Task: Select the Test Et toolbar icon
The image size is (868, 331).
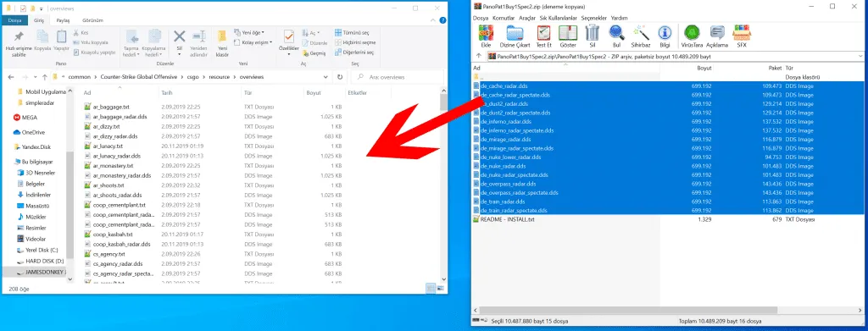Action: 543,36
